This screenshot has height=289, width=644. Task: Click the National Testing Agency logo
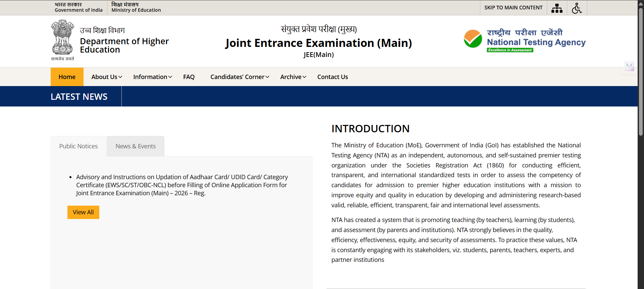click(525, 40)
